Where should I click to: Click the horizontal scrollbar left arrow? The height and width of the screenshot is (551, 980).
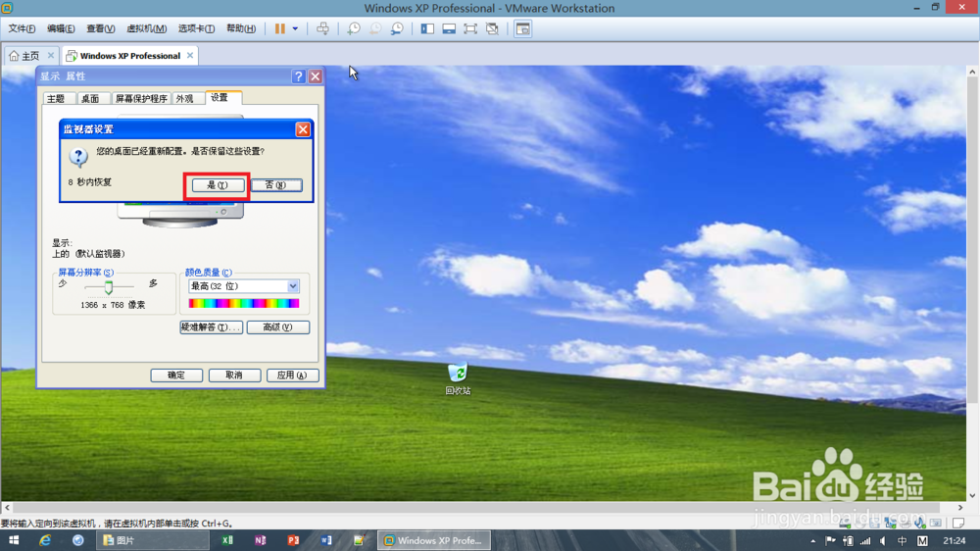point(7,508)
